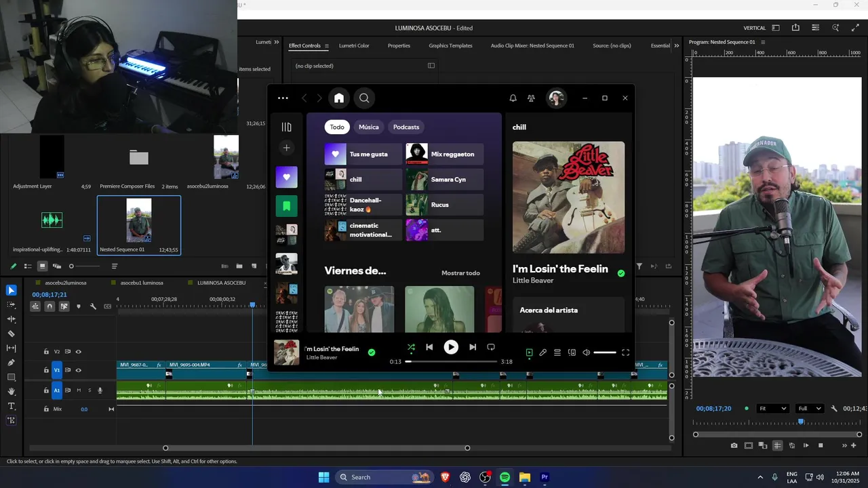Go to previous track in Spotify

pos(429,347)
